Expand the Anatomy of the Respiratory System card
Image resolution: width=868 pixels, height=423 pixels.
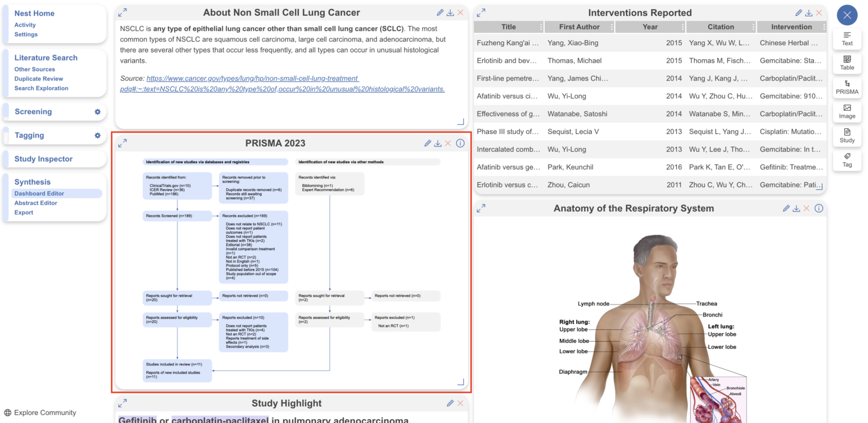pos(481,208)
